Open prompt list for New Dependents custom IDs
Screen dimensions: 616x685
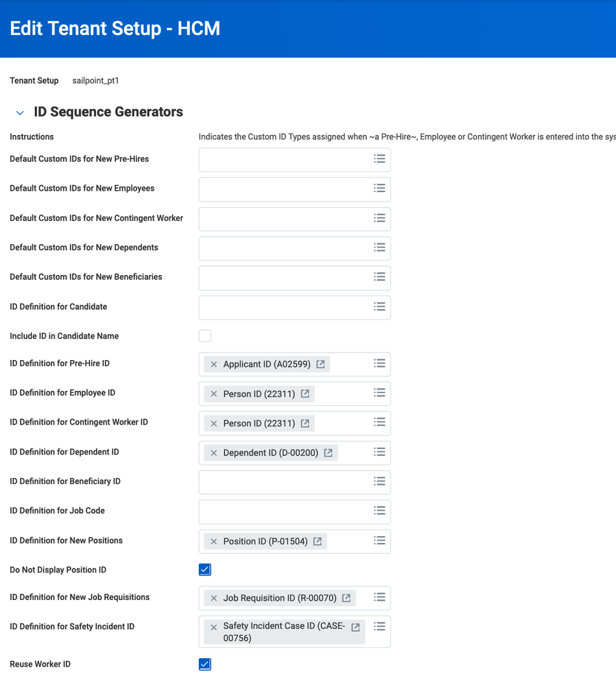[379, 248]
